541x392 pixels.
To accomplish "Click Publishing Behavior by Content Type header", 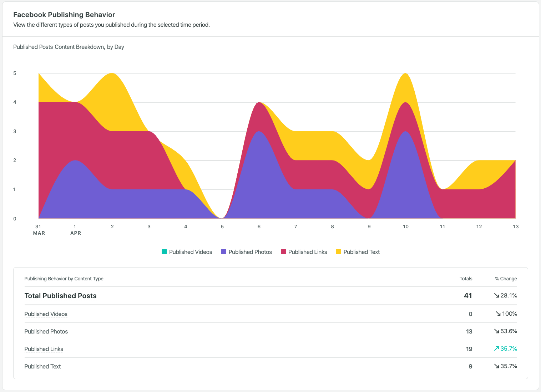I will coord(64,279).
